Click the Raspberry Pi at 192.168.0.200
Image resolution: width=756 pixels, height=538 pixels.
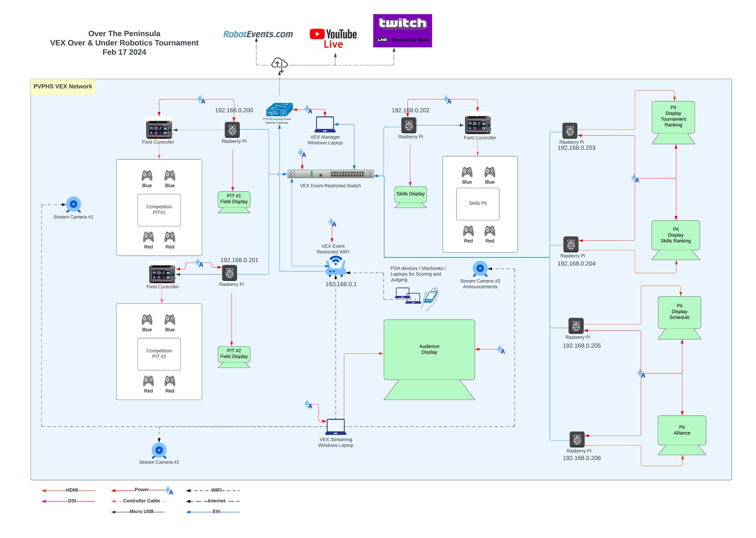pos(232,129)
